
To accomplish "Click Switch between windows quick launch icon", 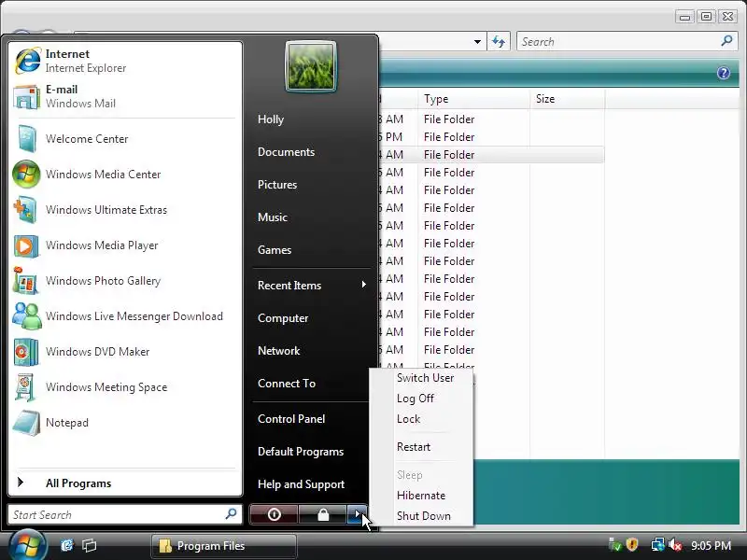I will coord(89,545).
